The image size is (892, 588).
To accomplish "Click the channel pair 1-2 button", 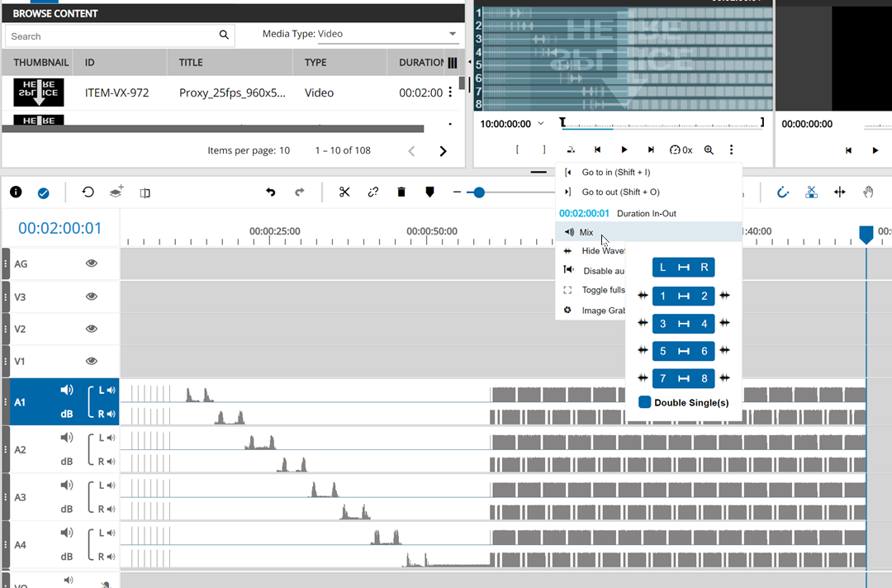I will [684, 296].
